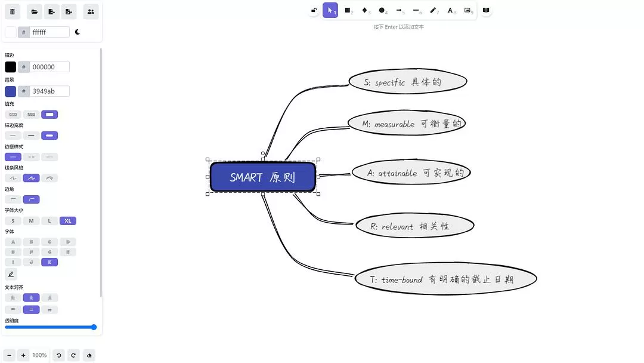Screen dimensions: 644x363
Task: Pick the freehand Pencil tool
Action: coord(434,11)
